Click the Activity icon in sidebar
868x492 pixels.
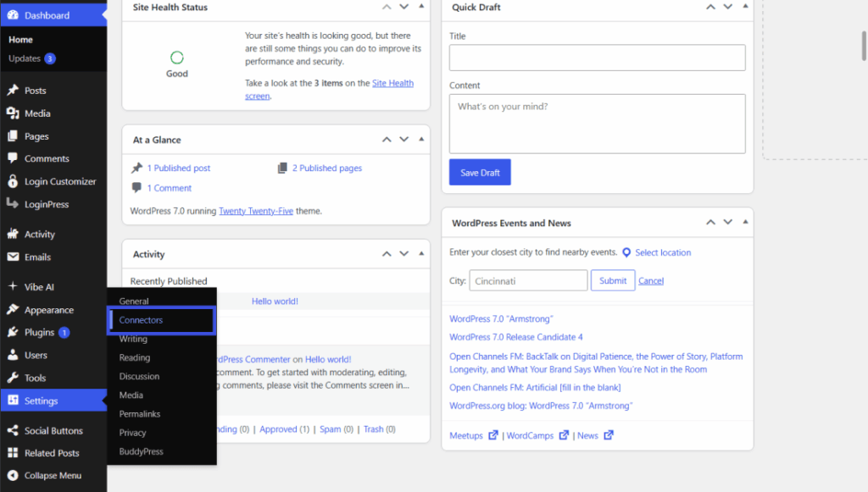pos(13,234)
